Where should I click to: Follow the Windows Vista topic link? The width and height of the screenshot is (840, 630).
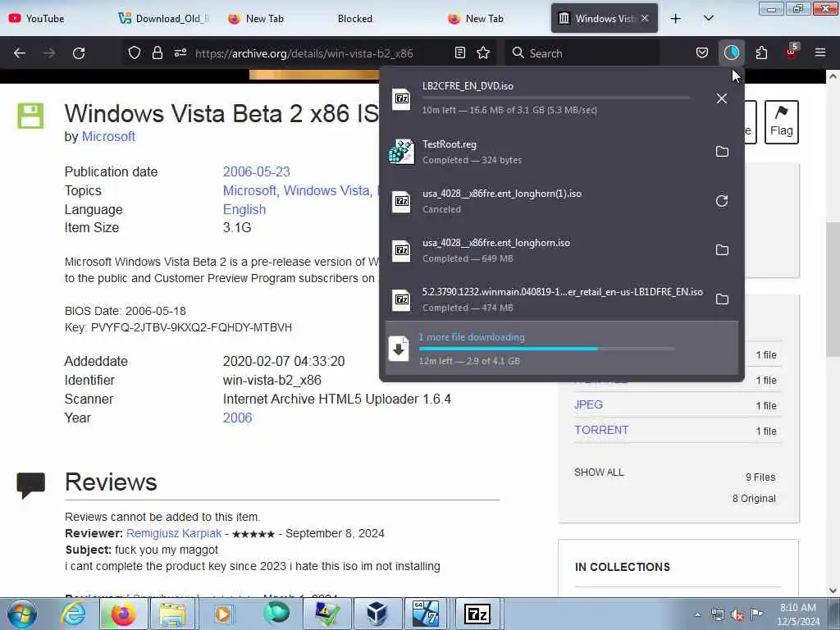tap(326, 190)
